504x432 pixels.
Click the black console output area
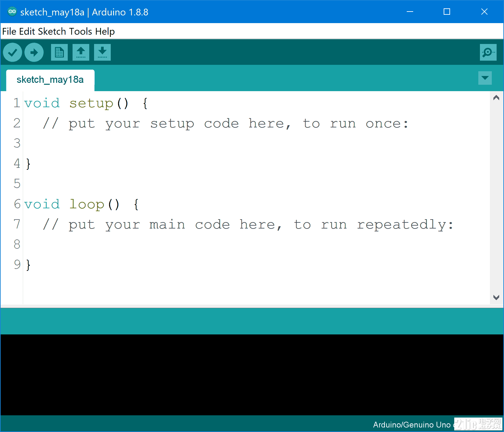coord(252,375)
